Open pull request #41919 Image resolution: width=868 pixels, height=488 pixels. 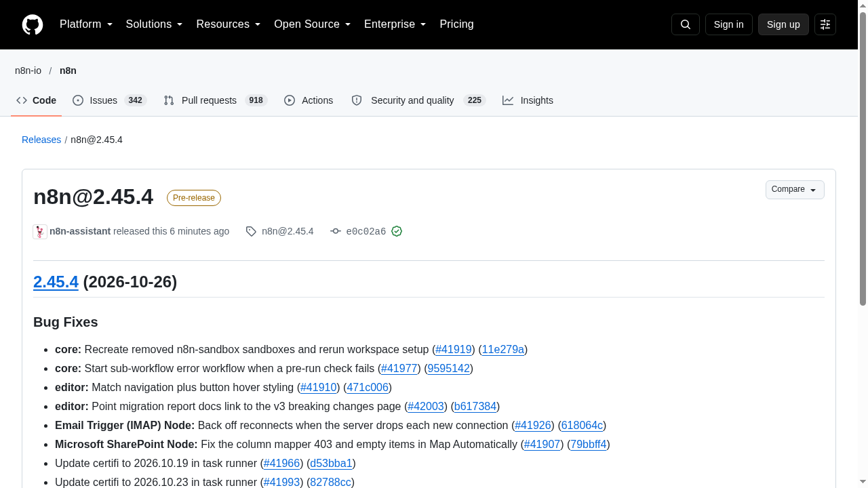tap(454, 350)
